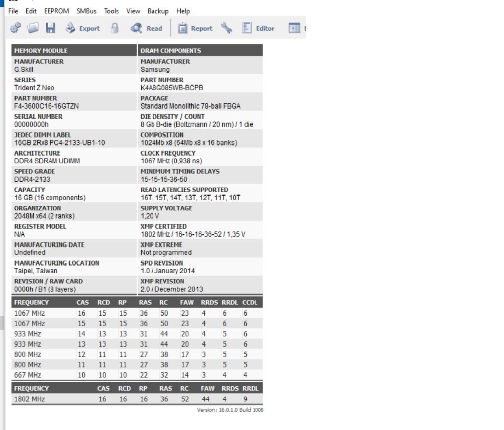504x430 pixels.
Task: Open the Report view from toolbar
Action: click(195, 28)
